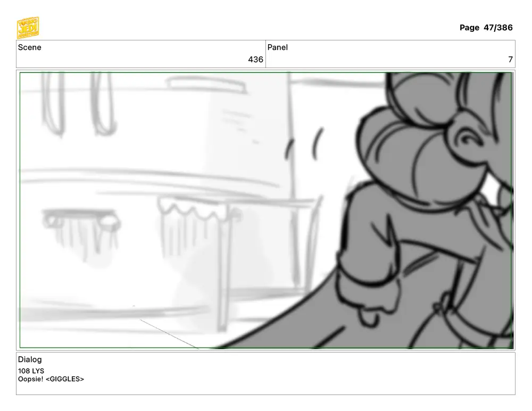The width and height of the screenshot is (532, 411).
Task: Click the Scene label
Action: point(29,47)
